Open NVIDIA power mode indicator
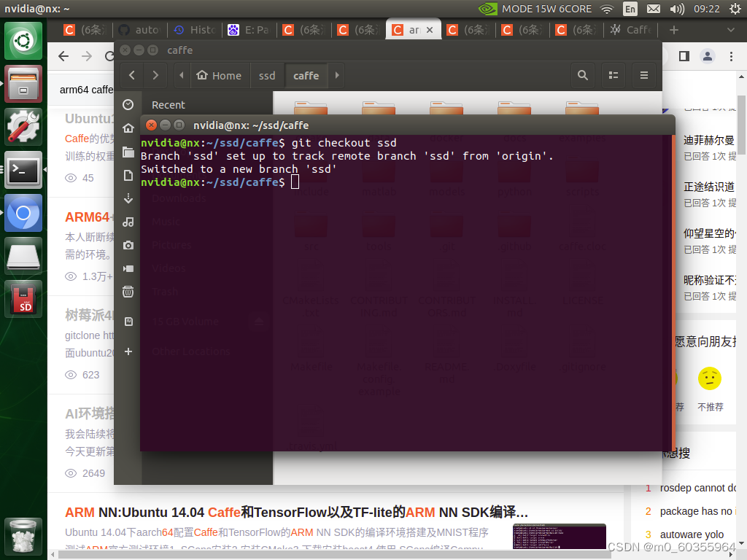This screenshot has height=560, width=747. [x=535, y=9]
